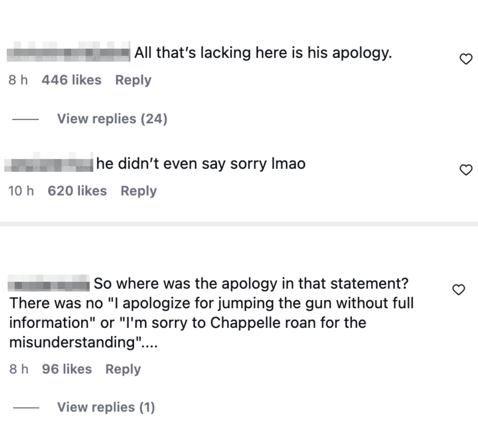Reply to the comment with 96 likes
Screen dimensions: 478x448
click(x=123, y=369)
